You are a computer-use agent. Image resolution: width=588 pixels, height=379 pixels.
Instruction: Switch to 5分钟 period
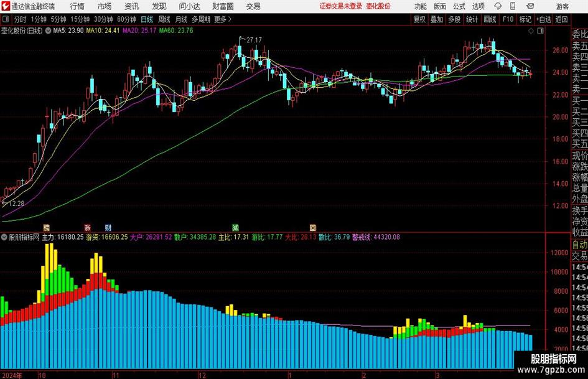(x=58, y=19)
